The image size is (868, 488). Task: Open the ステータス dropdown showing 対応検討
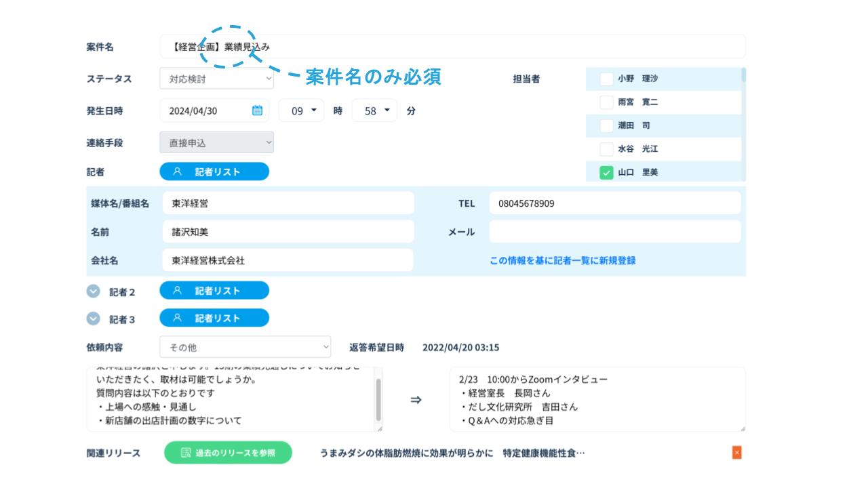click(x=216, y=79)
